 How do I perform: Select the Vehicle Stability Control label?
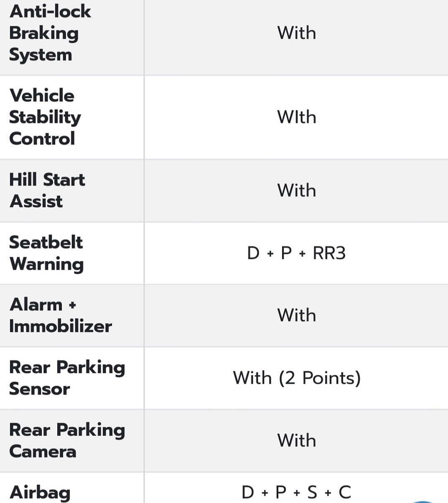click(x=45, y=117)
